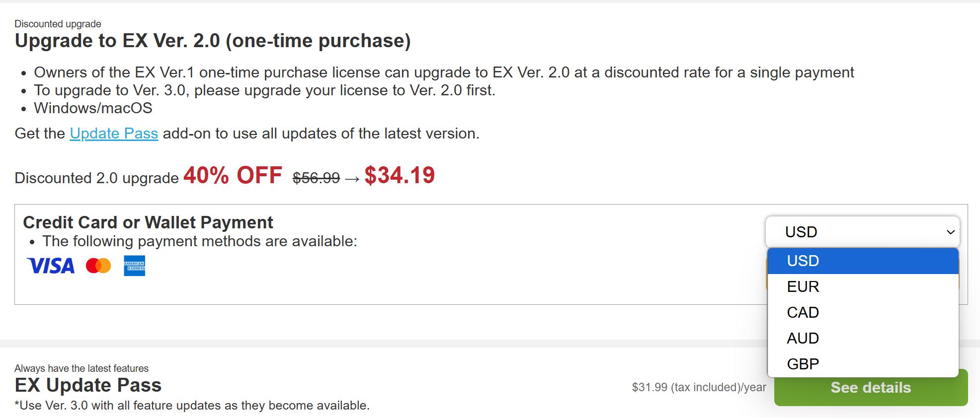
Task: Switch currency to GBP
Action: 863,364
